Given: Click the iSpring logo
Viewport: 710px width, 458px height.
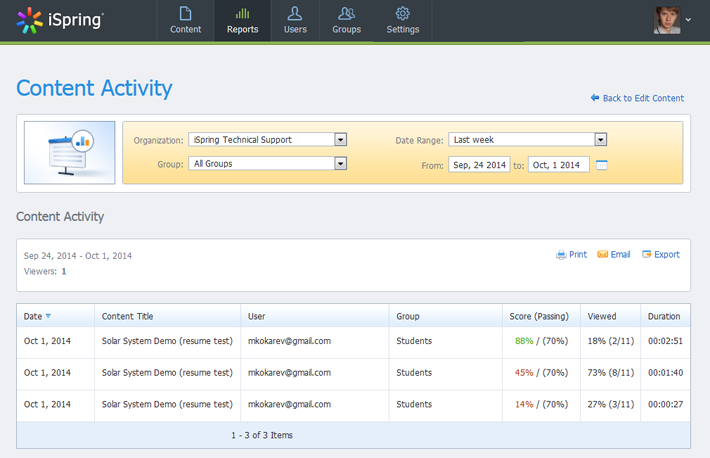Looking at the screenshot, I should pyautogui.click(x=60, y=20).
